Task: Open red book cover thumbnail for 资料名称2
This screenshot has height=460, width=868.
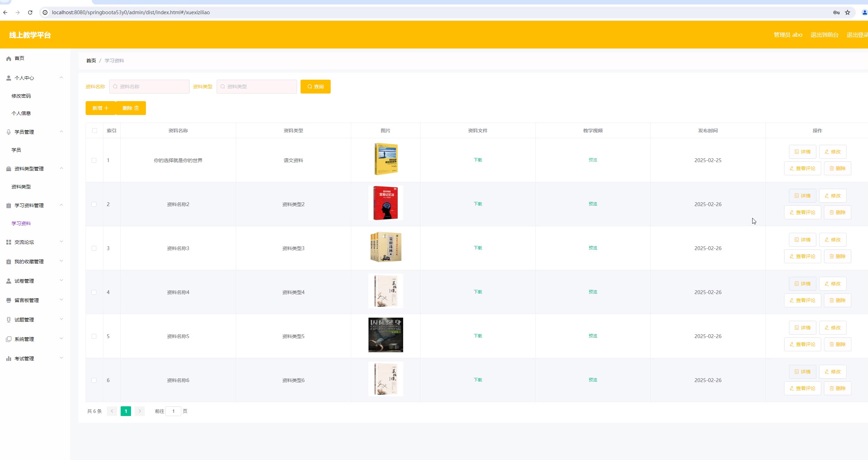Action: (385, 203)
